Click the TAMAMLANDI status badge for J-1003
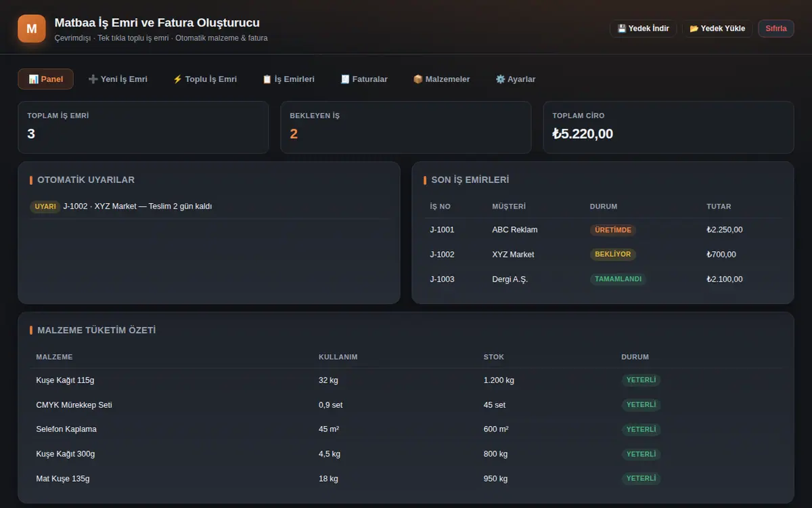This screenshot has height=508, width=812. coord(618,279)
